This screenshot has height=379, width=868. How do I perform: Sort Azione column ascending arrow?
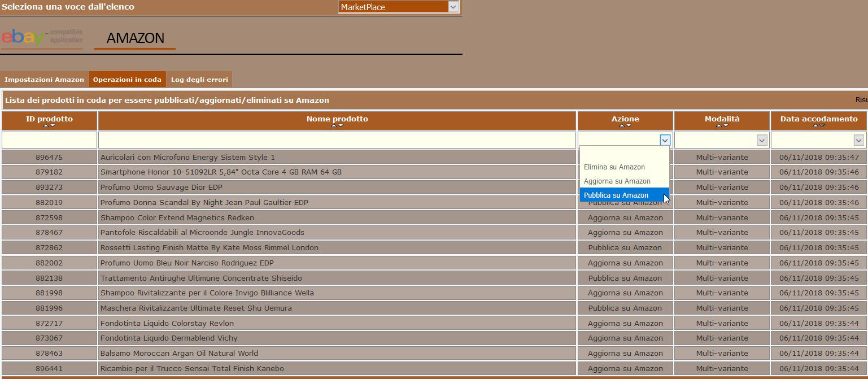622,125
